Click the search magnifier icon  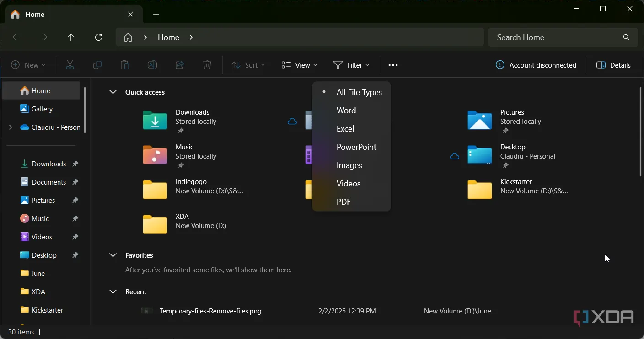(626, 37)
